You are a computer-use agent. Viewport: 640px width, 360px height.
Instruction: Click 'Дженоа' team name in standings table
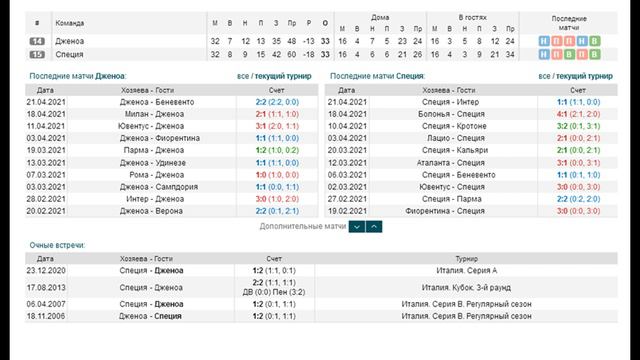[70, 41]
